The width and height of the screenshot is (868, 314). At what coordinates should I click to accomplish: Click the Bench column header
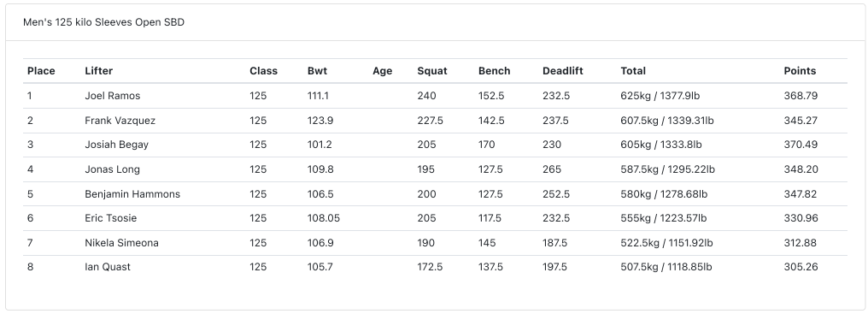[495, 71]
